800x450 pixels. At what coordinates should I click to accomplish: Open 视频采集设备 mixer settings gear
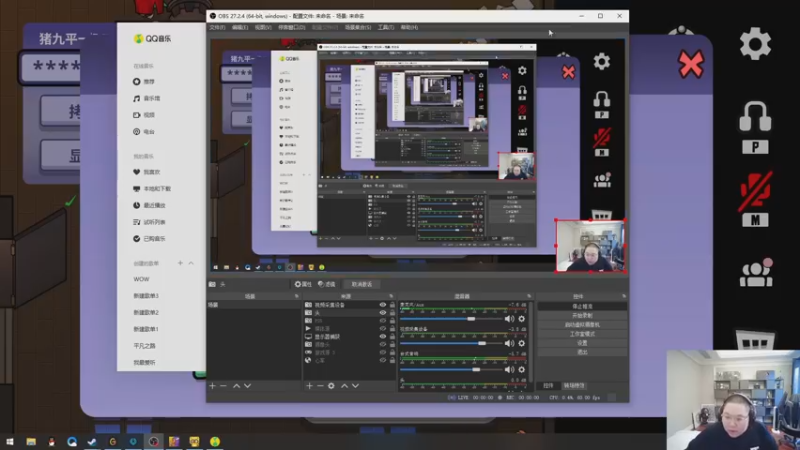pyautogui.click(x=521, y=343)
